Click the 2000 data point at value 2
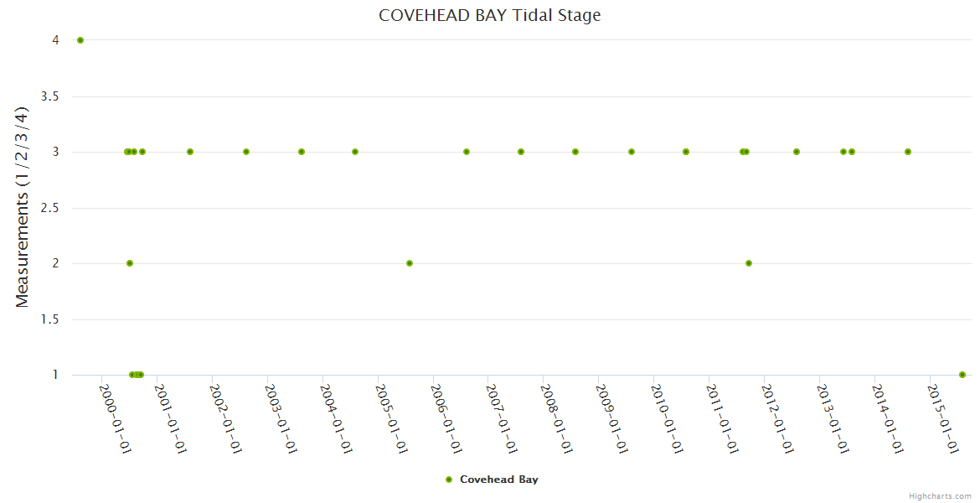The image size is (980, 503). (x=130, y=263)
